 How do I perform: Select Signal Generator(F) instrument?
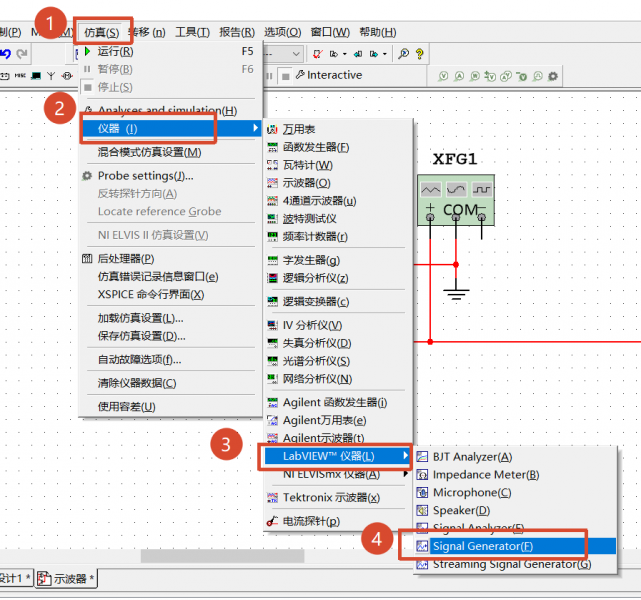click(x=515, y=546)
